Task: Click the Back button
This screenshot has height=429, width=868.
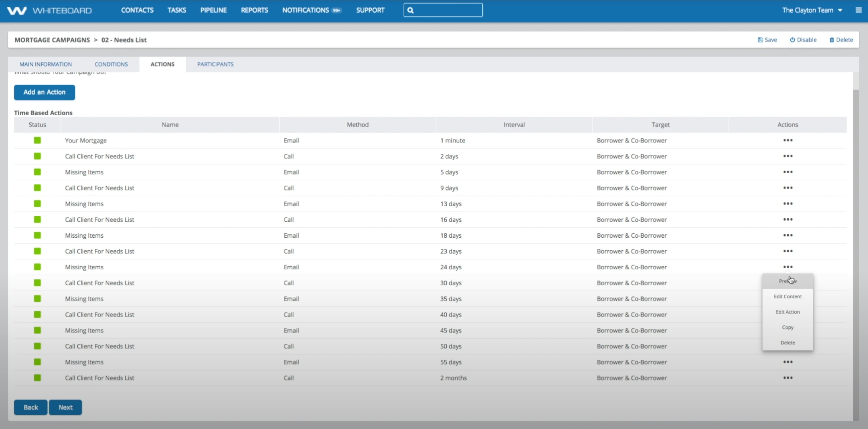Action: [x=31, y=407]
